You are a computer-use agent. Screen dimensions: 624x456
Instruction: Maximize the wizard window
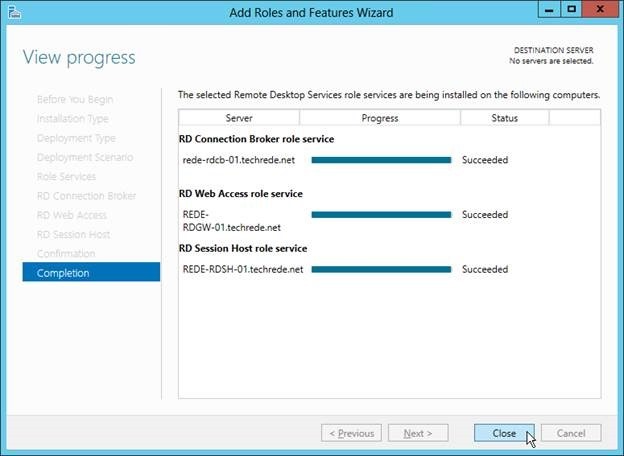coord(571,9)
